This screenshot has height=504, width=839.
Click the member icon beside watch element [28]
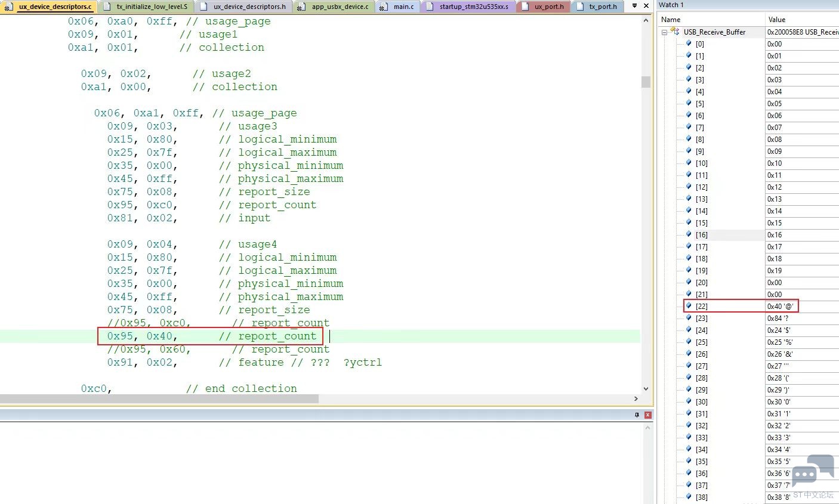(x=689, y=377)
